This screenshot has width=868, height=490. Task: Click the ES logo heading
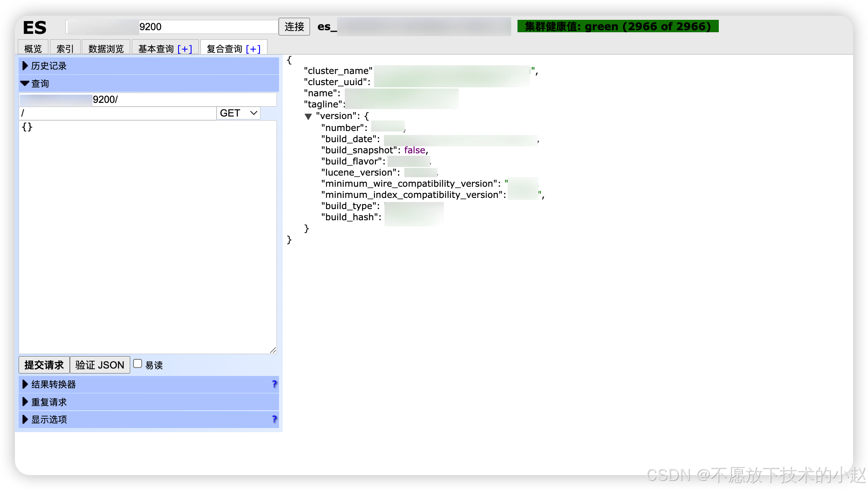click(35, 28)
